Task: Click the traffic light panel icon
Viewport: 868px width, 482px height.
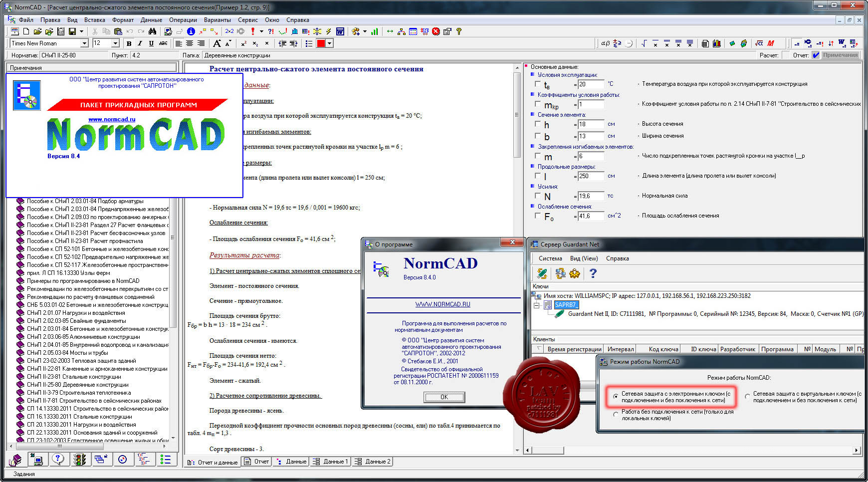Action: point(80,459)
